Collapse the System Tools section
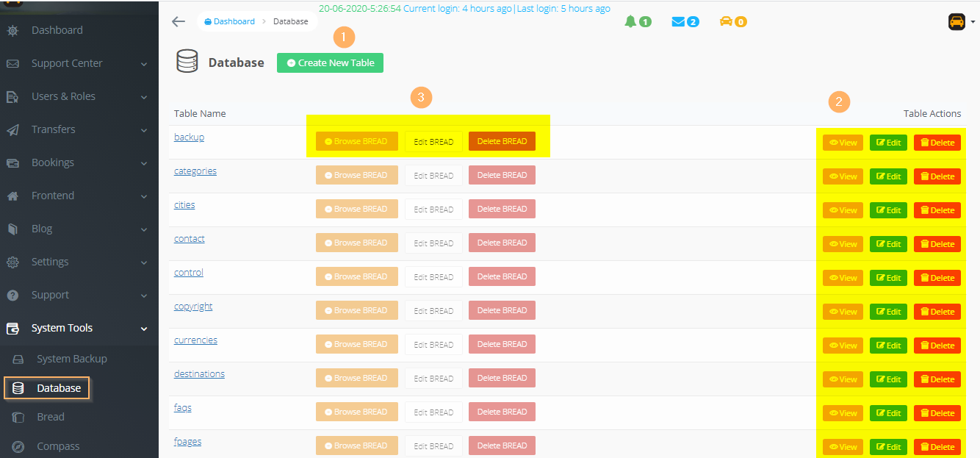Viewport: 980px width, 458px height. (x=144, y=329)
